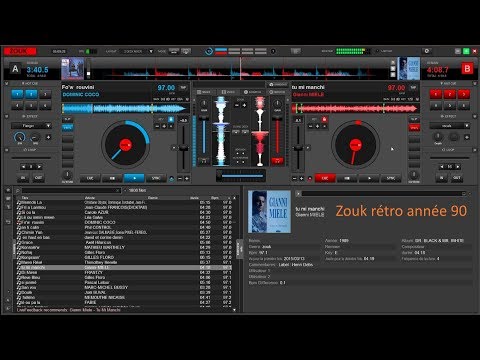Trigger red hot cue 1 on deck B
The width and height of the screenshot is (480, 360).
click(435, 94)
